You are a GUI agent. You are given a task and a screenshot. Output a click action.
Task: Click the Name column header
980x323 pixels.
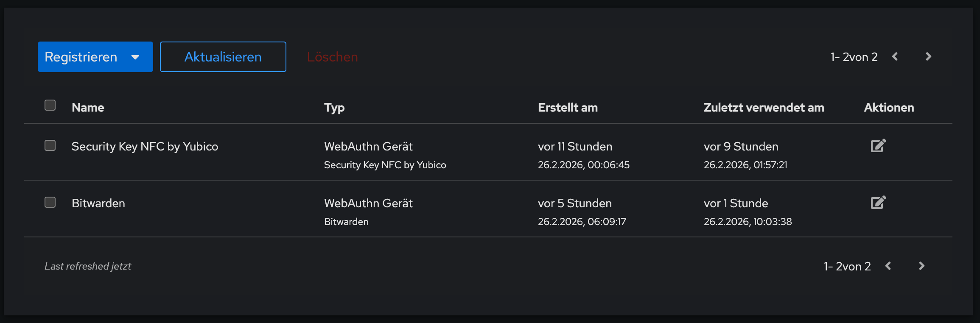click(88, 108)
